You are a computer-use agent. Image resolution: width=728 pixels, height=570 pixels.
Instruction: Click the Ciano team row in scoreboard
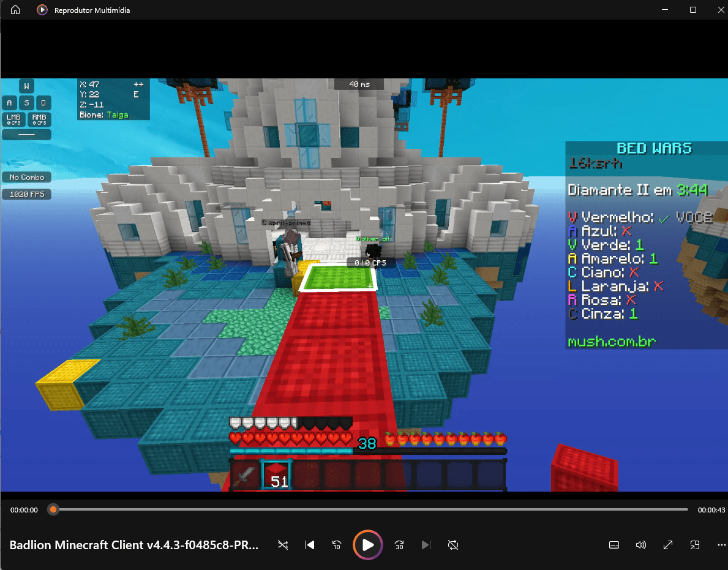[x=604, y=272]
